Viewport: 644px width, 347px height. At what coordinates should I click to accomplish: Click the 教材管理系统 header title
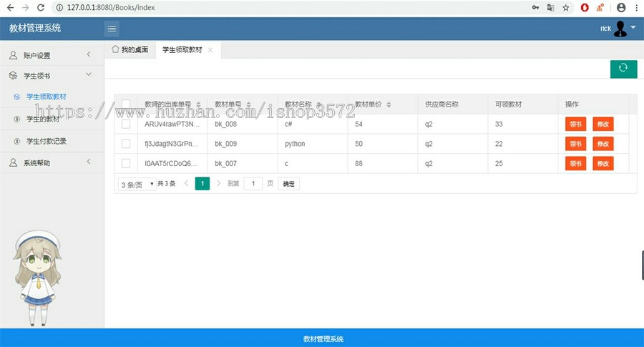[35, 28]
